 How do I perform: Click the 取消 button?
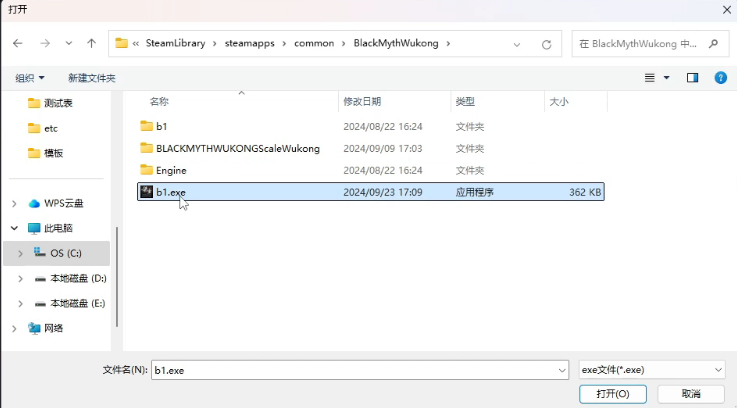point(691,394)
